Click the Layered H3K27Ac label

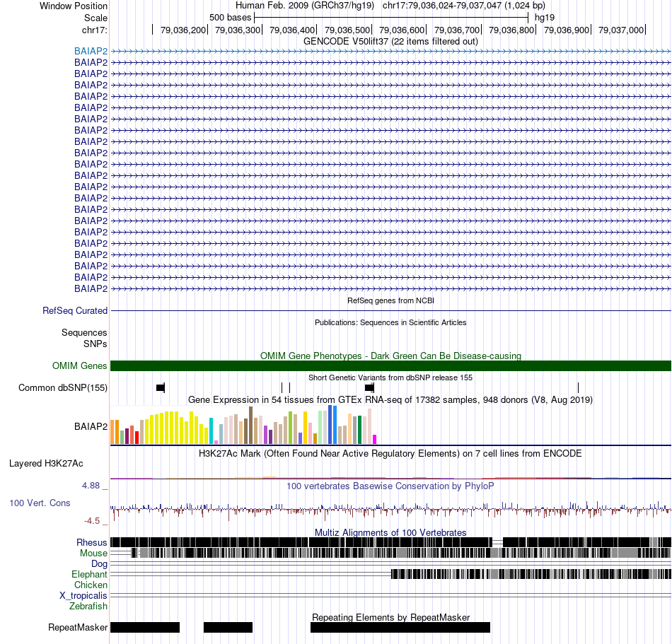(x=46, y=463)
